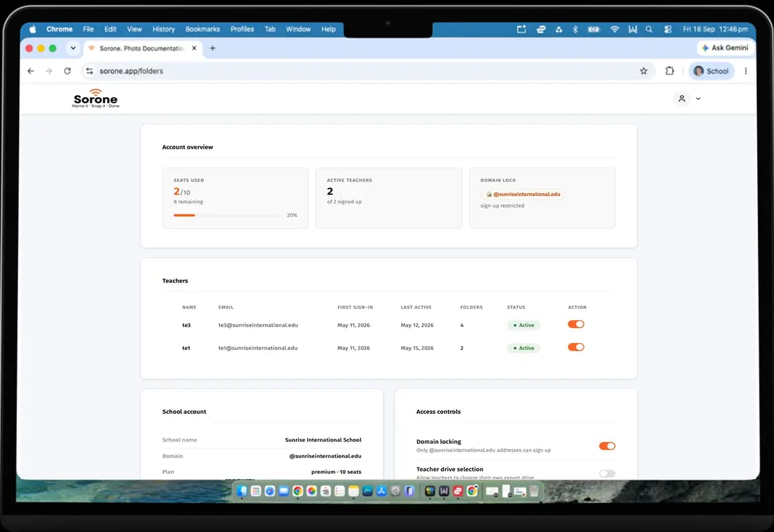The width and height of the screenshot is (774, 532).
Task: Open Safari from the Dock
Action: click(270, 491)
